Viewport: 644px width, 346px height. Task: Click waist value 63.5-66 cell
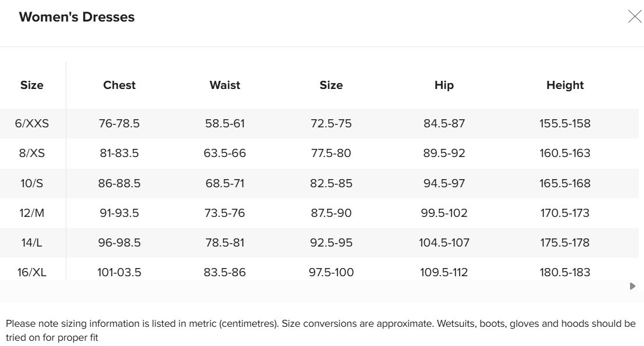[x=225, y=153]
